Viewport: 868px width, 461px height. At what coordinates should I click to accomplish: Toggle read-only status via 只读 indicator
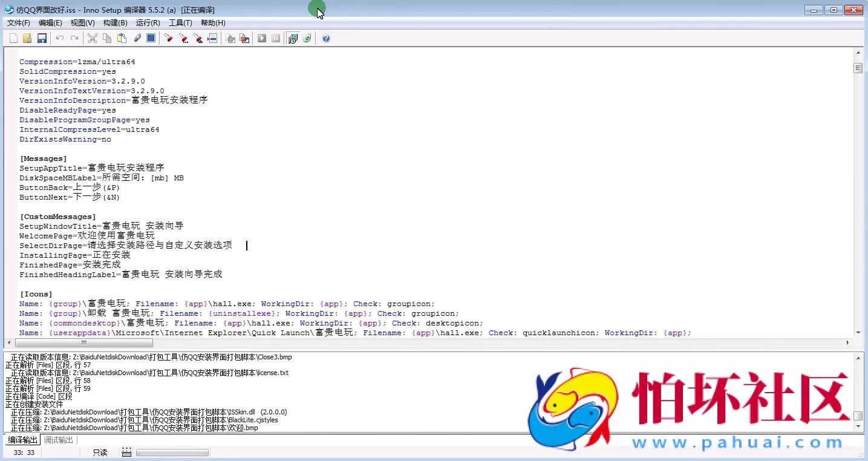pos(99,451)
